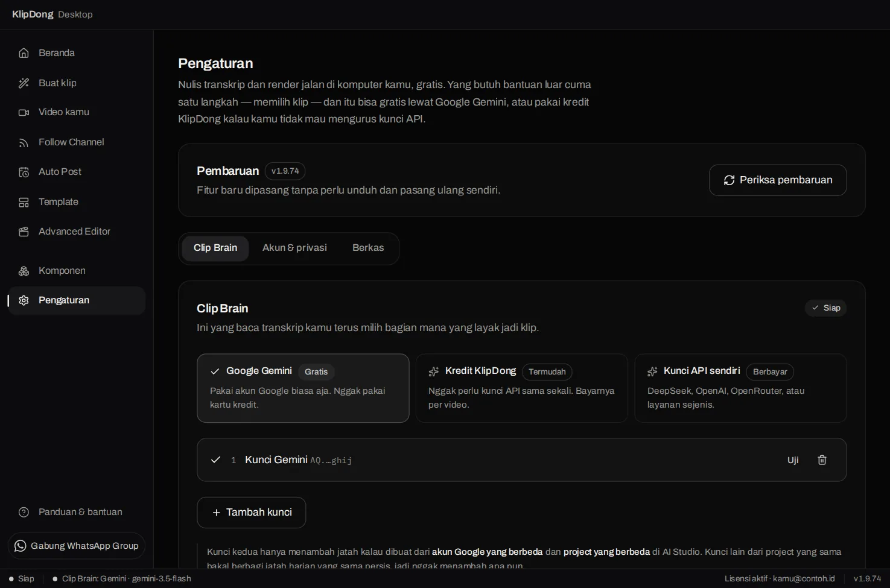Image resolution: width=890 pixels, height=588 pixels.
Task: Click the Gratis badge on Google Gemini
Action: pos(316,372)
